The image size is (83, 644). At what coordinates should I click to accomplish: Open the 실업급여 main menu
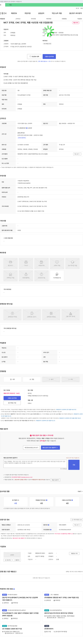(x=41, y=13)
